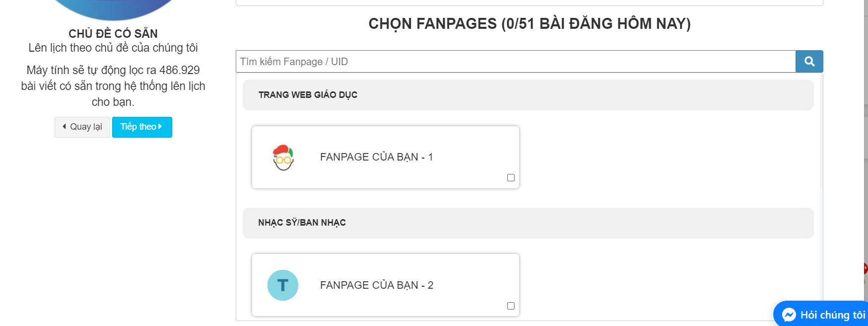Click the CHỦ ĐỀ CÓ SẴN heading
The height and width of the screenshot is (326, 868).
pos(113,34)
